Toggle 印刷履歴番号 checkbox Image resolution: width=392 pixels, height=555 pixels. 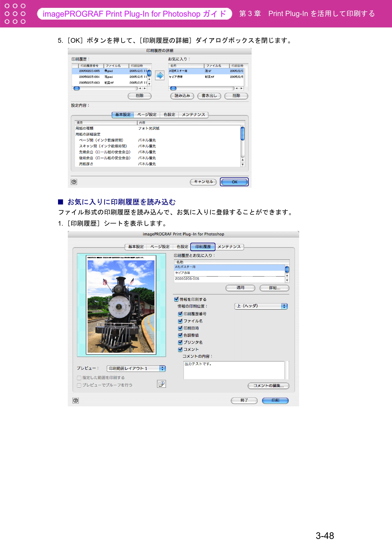tap(180, 314)
